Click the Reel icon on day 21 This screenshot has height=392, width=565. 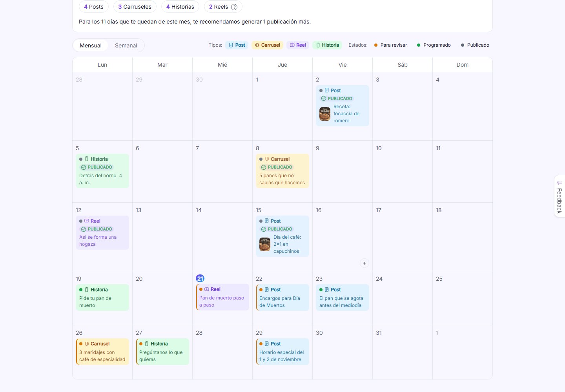tap(207, 289)
